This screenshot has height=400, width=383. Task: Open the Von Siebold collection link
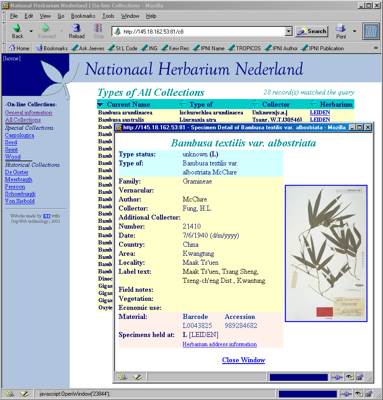(19, 201)
